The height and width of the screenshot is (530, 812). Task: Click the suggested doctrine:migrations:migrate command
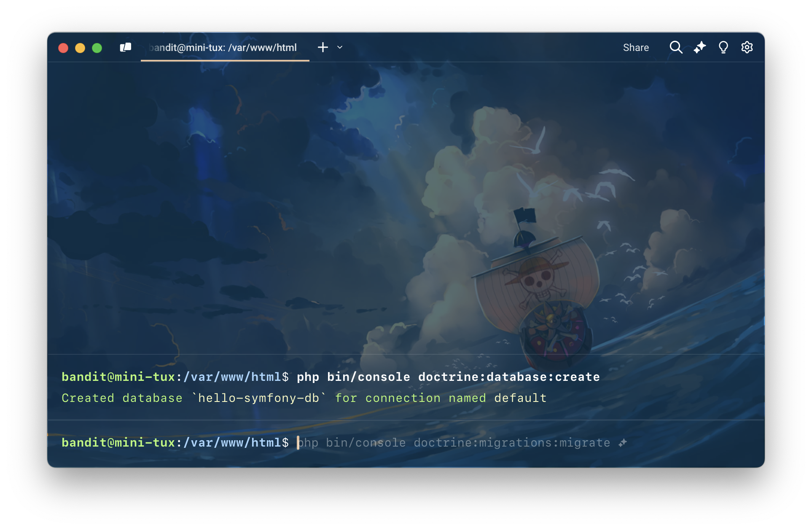(454, 443)
